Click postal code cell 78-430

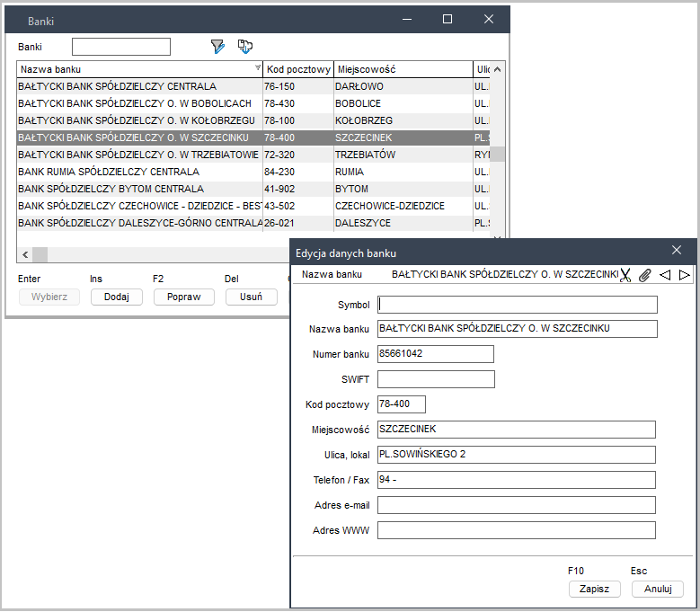point(298,103)
